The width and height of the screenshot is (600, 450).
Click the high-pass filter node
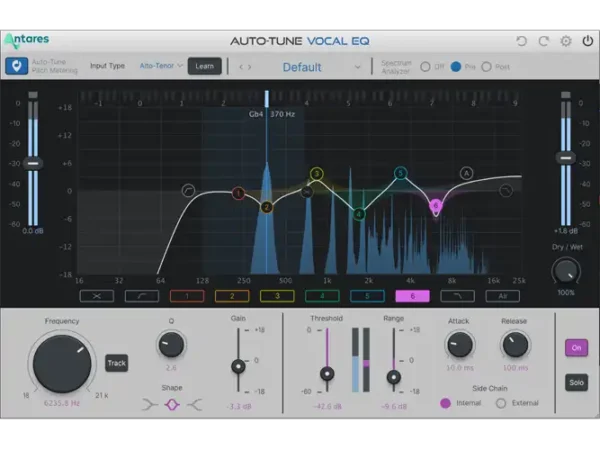pos(188,190)
